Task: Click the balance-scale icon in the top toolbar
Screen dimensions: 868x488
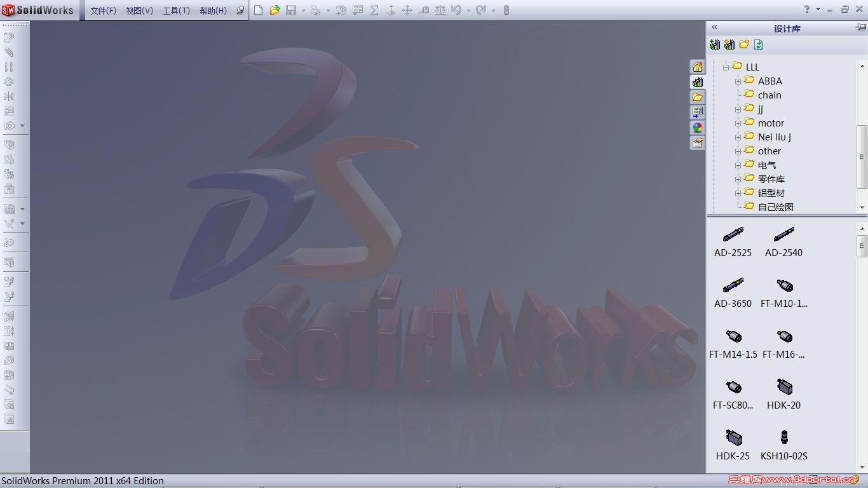Action: pyautogui.click(x=440, y=10)
